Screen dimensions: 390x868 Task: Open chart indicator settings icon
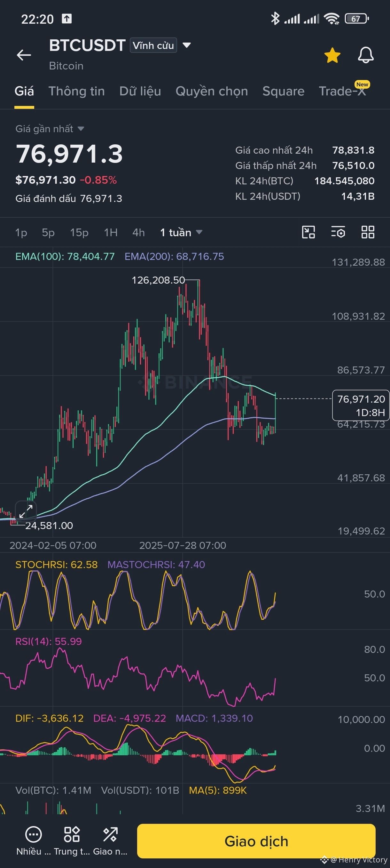coord(338,232)
